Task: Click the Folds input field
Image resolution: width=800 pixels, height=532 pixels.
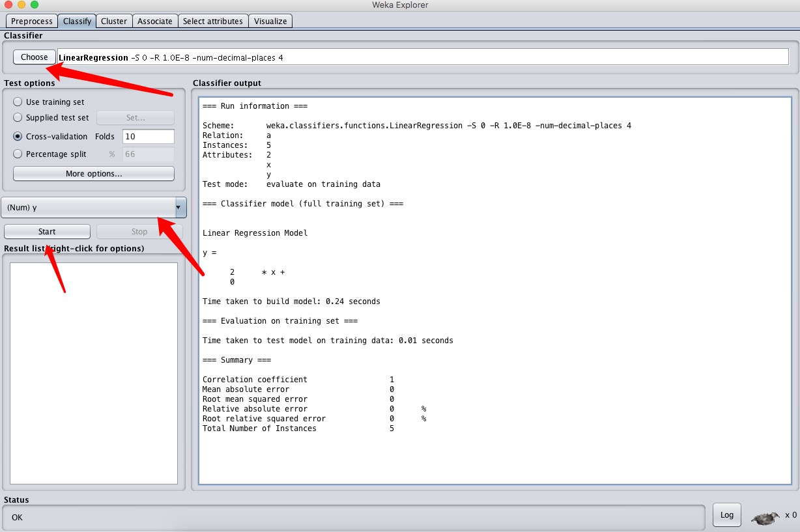Action: [149, 137]
